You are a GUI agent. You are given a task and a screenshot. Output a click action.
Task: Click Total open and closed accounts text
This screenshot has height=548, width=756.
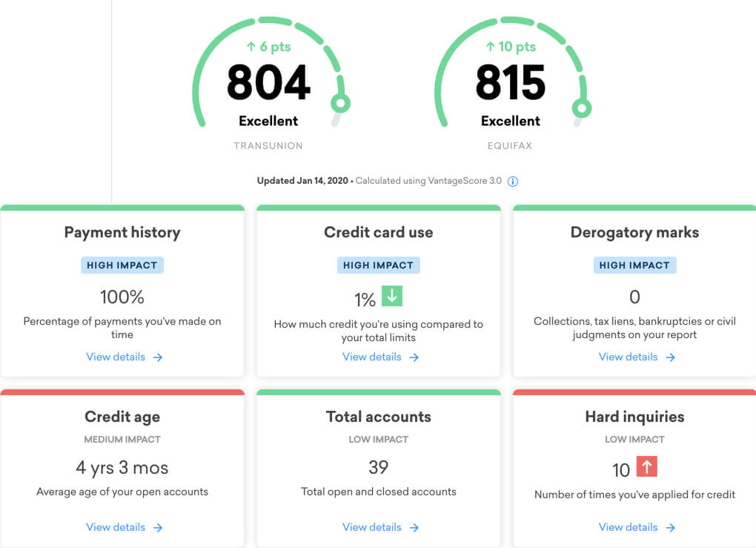379,492
